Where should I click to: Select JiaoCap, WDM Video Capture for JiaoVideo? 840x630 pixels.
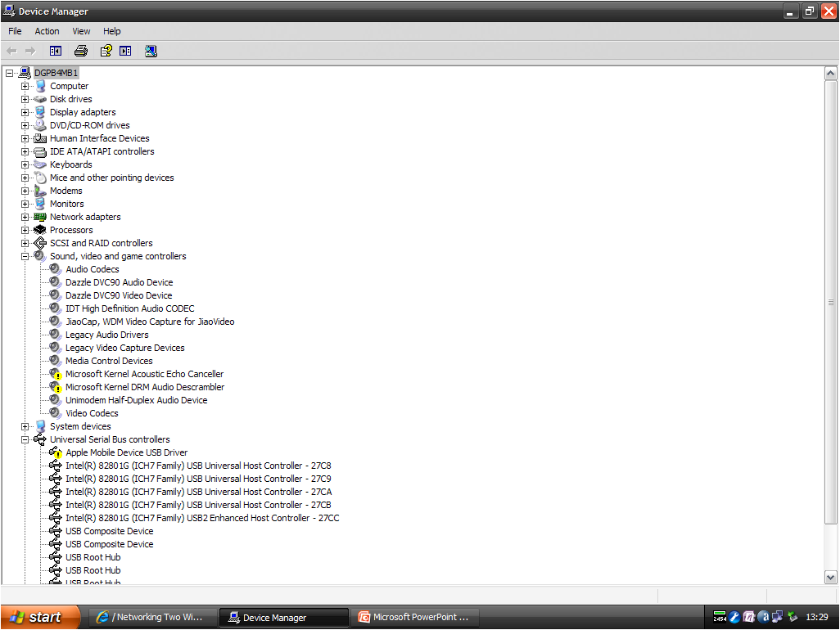point(150,322)
